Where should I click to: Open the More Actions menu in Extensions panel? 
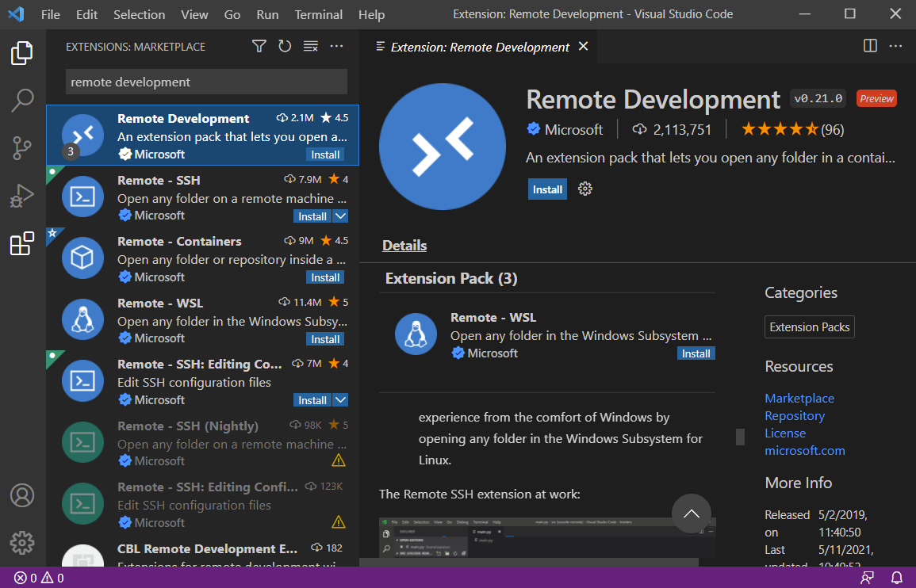pyautogui.click(x=336, y=46)
